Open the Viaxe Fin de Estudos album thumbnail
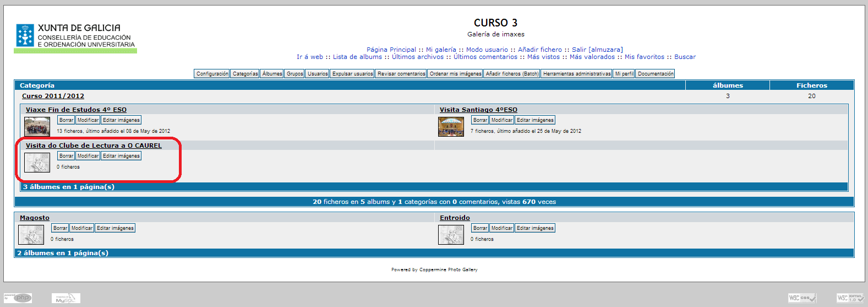The width and height of the screenshot is (868, 307). coord(37,126)
